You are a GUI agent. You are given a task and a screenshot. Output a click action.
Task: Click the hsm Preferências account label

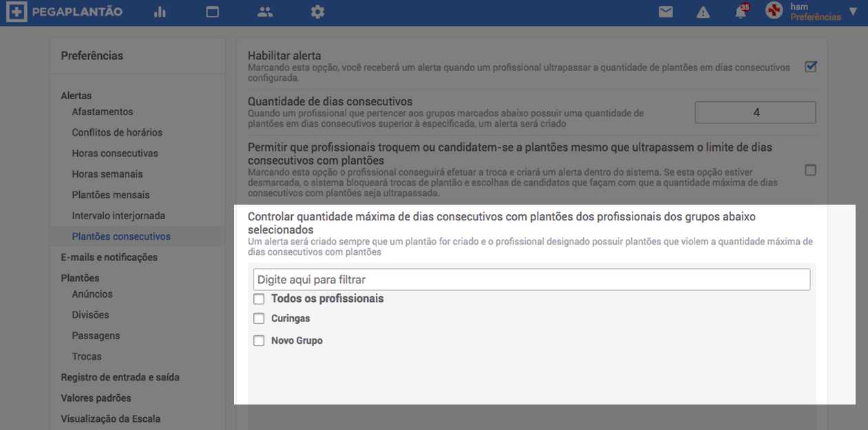(816, 12)
